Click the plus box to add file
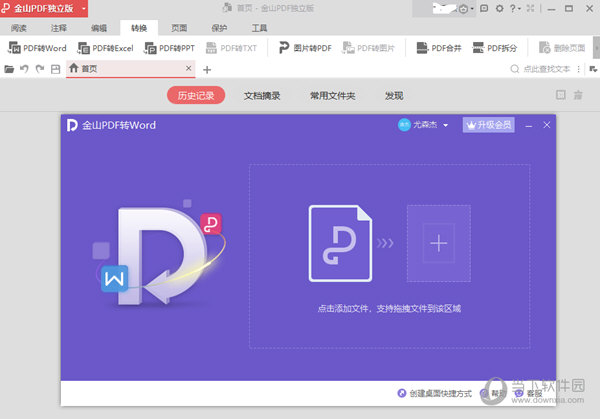Screen dimensions: 600x419 pyautogui.click(x=439, y=243)
